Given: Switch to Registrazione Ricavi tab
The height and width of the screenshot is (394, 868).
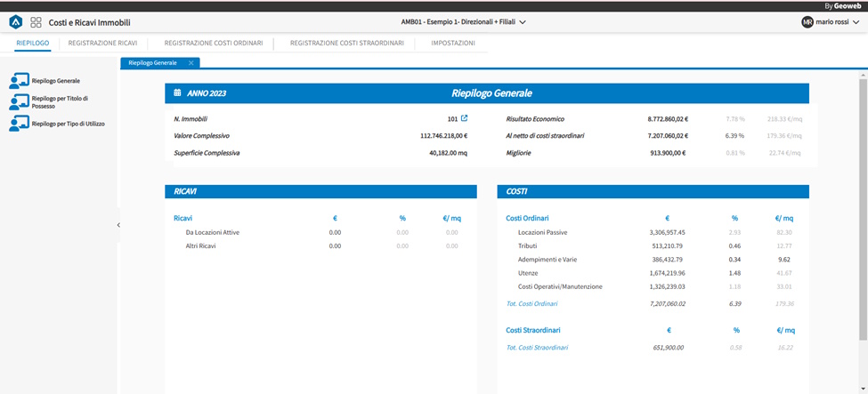Looking at the screenshot, I should coord(102,43).
